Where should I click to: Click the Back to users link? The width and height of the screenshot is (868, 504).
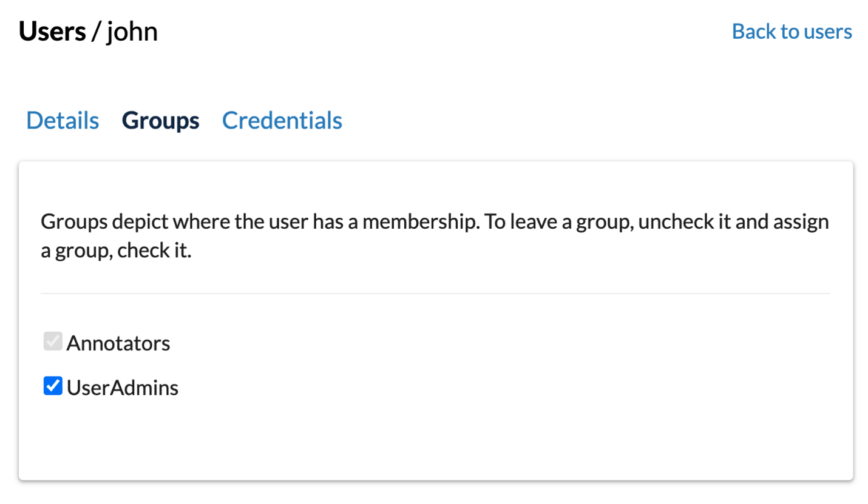[792, 32]
